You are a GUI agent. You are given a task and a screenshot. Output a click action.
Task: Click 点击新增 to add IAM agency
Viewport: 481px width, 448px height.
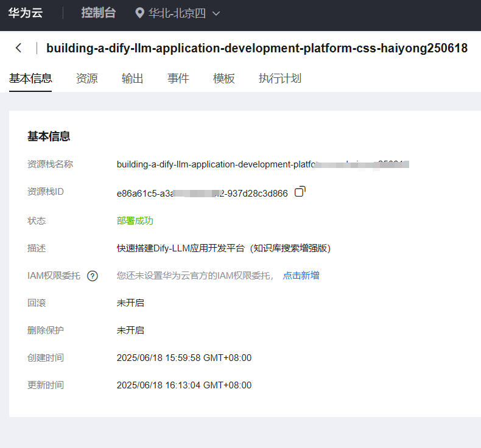[301, 276]
